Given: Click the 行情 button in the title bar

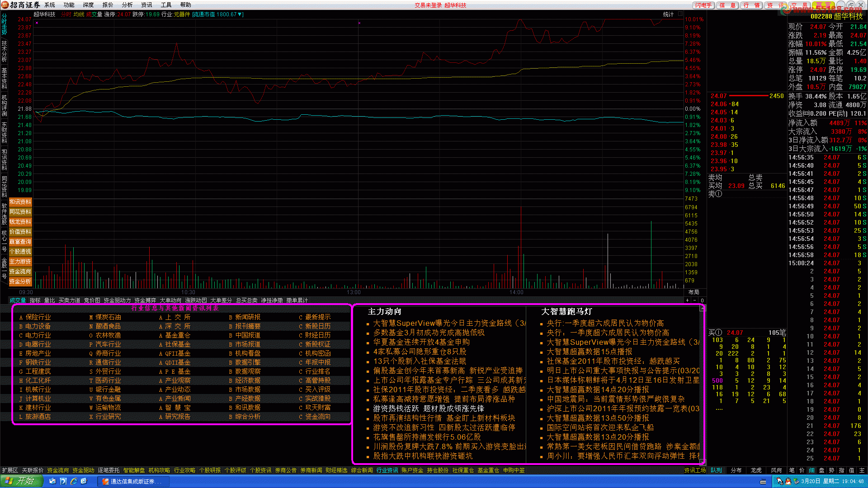Looking at the screenshot, I should click(x=752, y=5).
